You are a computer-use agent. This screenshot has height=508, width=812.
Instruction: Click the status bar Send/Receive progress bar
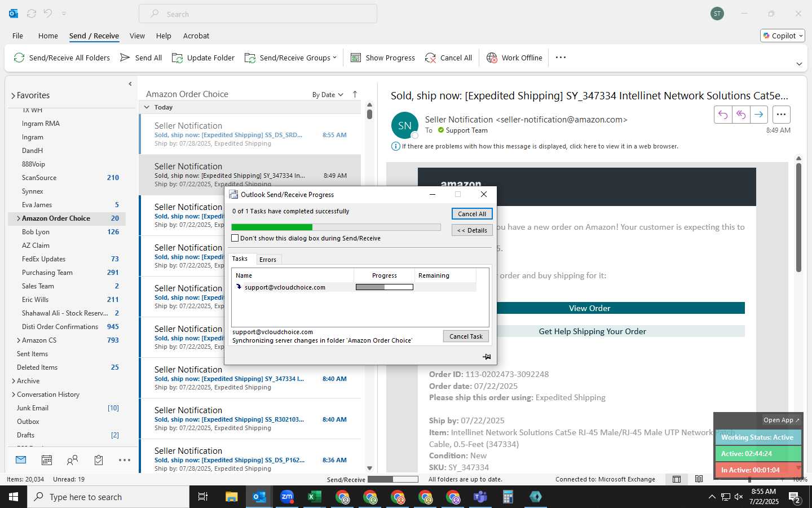click(392, 479)
